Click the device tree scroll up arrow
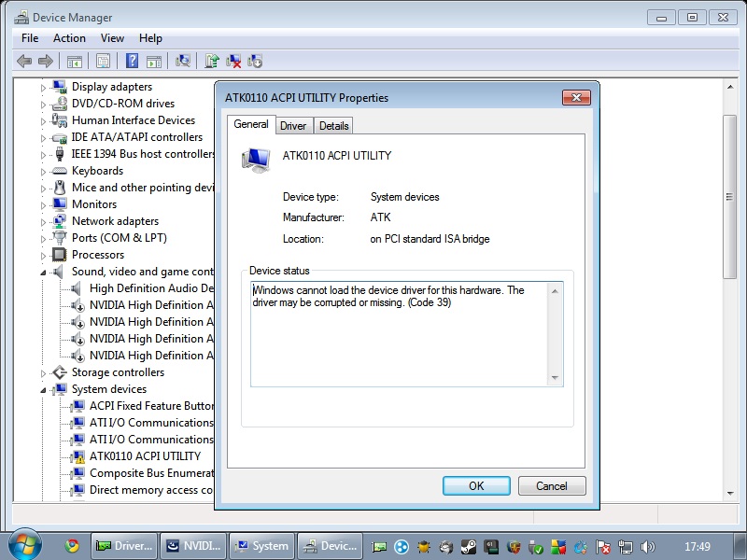The height and width of the screenshot is (560, 747). point(730,87)
